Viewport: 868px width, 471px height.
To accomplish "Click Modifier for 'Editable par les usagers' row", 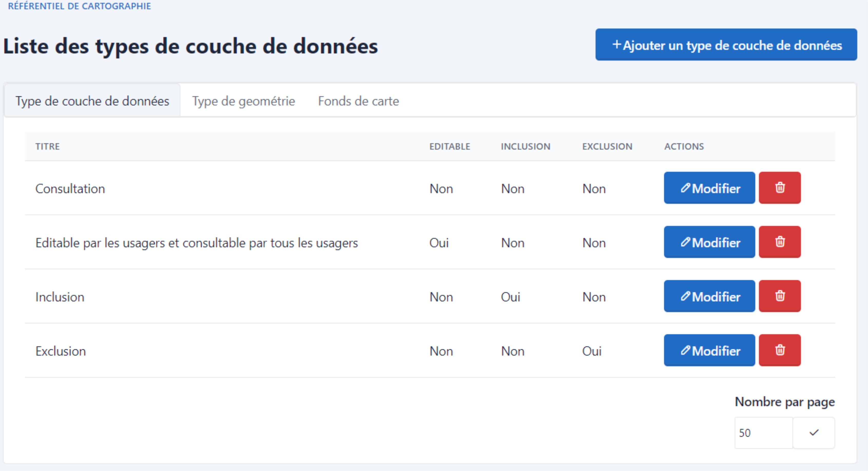I will [x=709, y=242].
